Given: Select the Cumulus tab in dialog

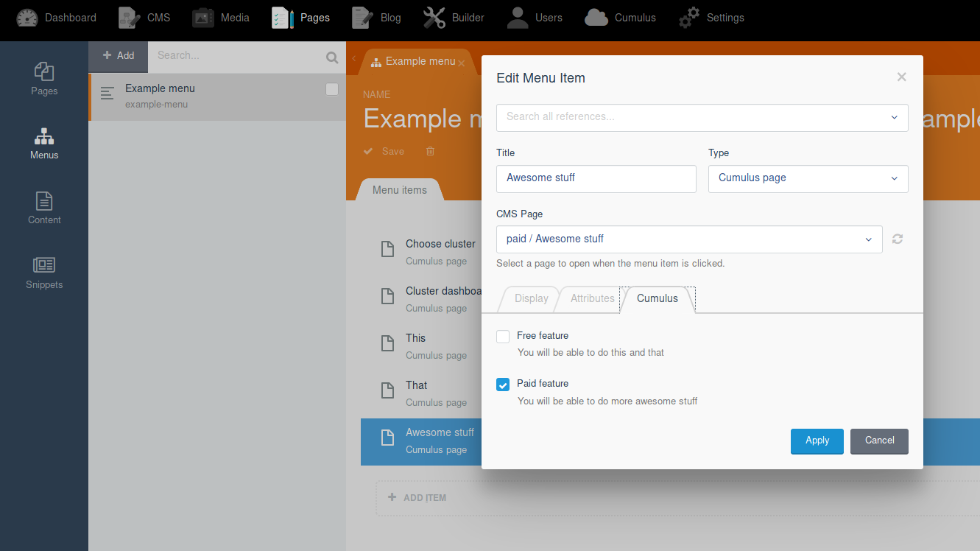Looking at the screenshot, I should (x=658, y=298).
